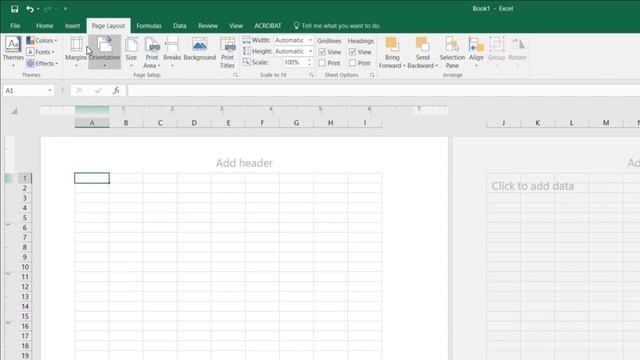Open the Sheet Options dialog launcher
Viewport: 640px width, 360px height.
[372, 75]
